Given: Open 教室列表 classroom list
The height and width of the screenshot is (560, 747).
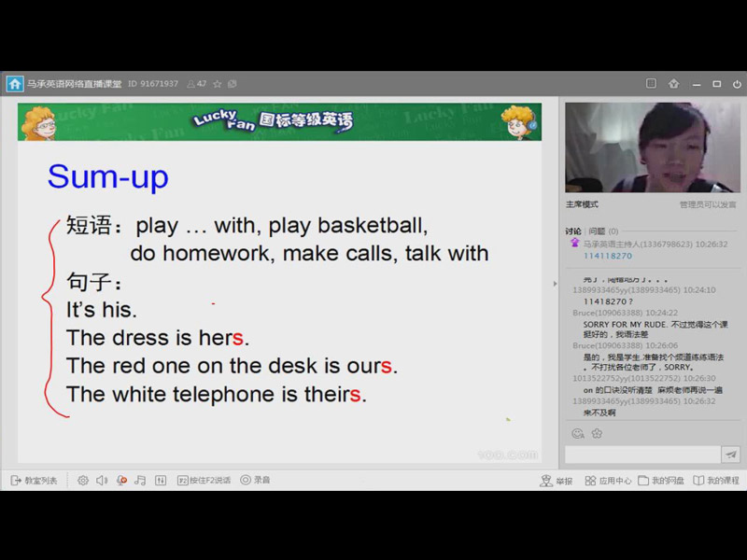Looking at the screenshot, I should point(34,480).
